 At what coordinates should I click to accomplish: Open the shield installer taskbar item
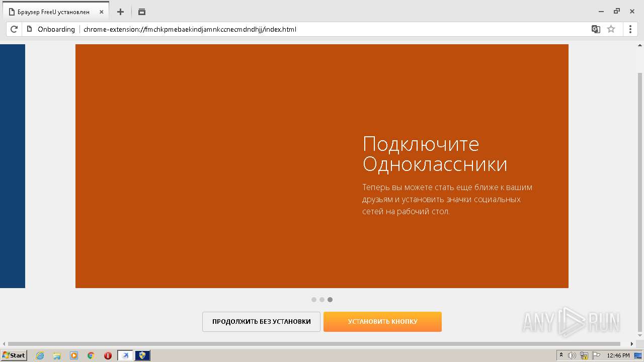coord(142,355)
